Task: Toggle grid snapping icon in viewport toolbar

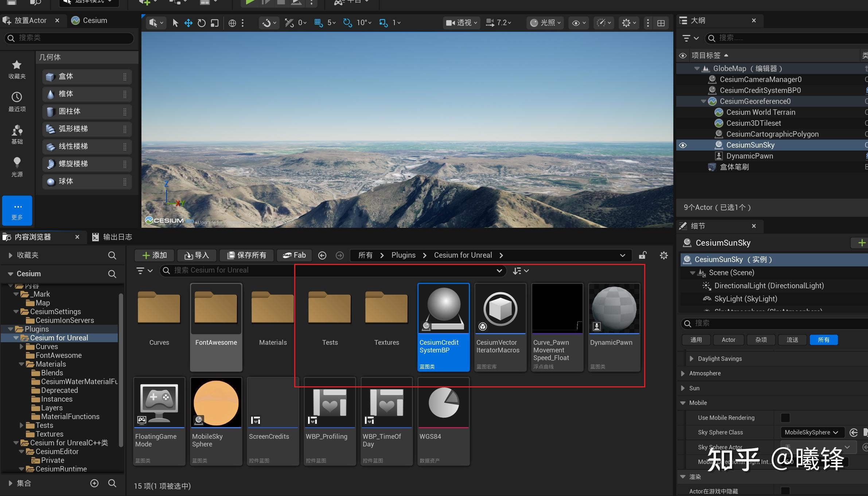Action: pyautogui.click(x=318, y=23)
